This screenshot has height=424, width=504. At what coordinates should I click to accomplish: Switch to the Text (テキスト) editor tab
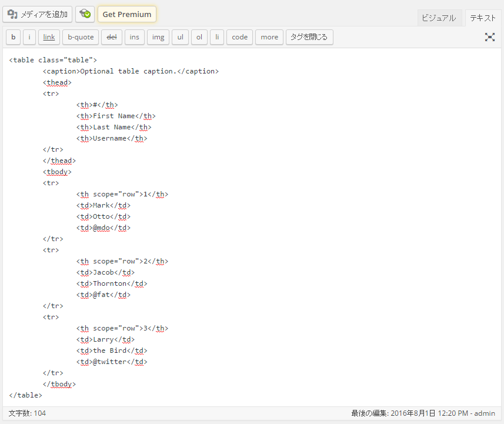[482, 18]
